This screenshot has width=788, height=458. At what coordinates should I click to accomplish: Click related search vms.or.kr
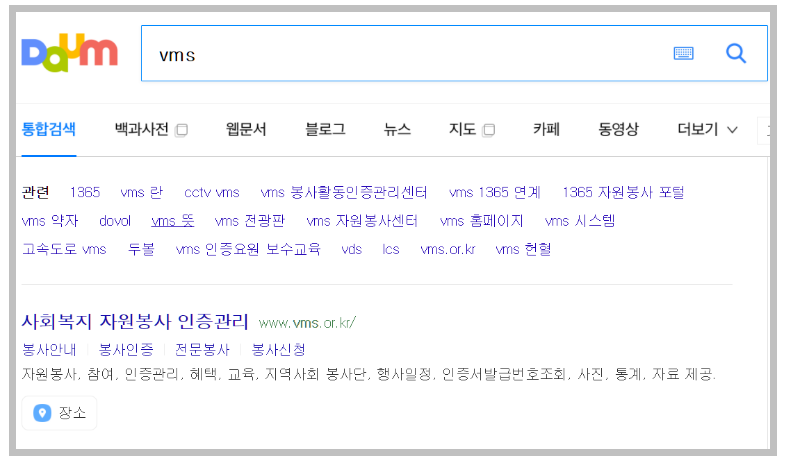pos(448,249)
